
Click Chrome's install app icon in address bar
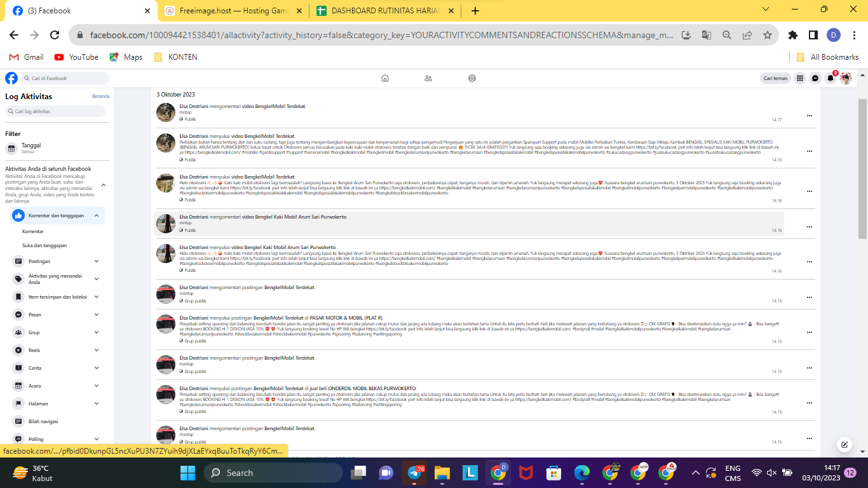pos(686,35)
